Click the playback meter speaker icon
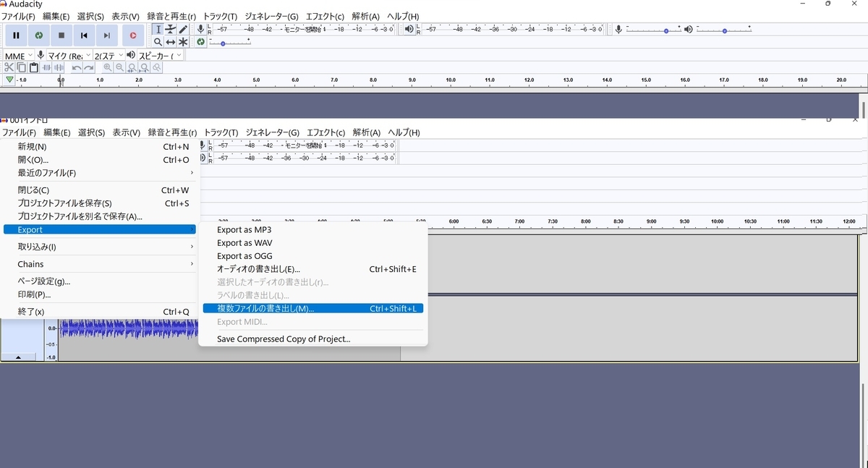868x468 pixels. click(x=409, y=29)
